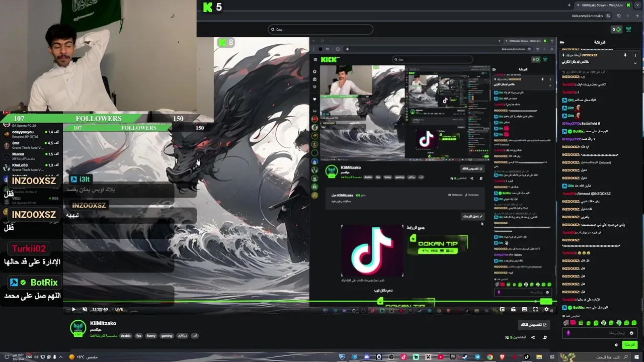
Task: Click the Windows taskbar search box
Action: (594, 357)
